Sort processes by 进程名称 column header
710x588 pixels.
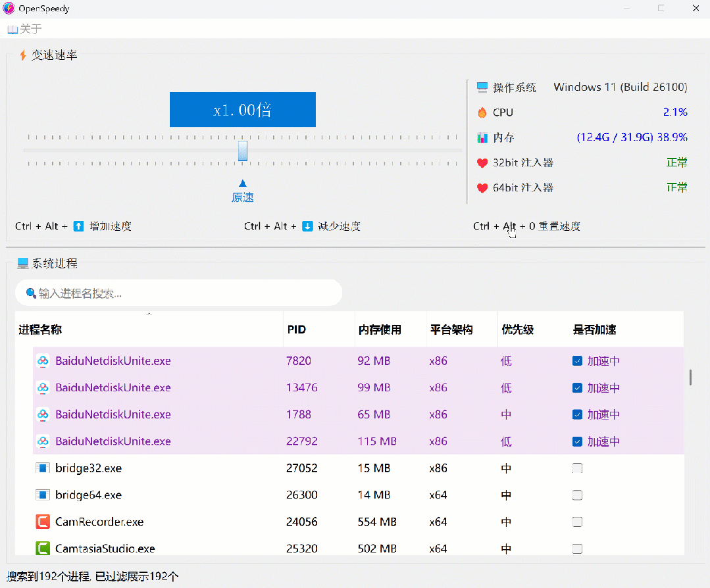(40, 330)
